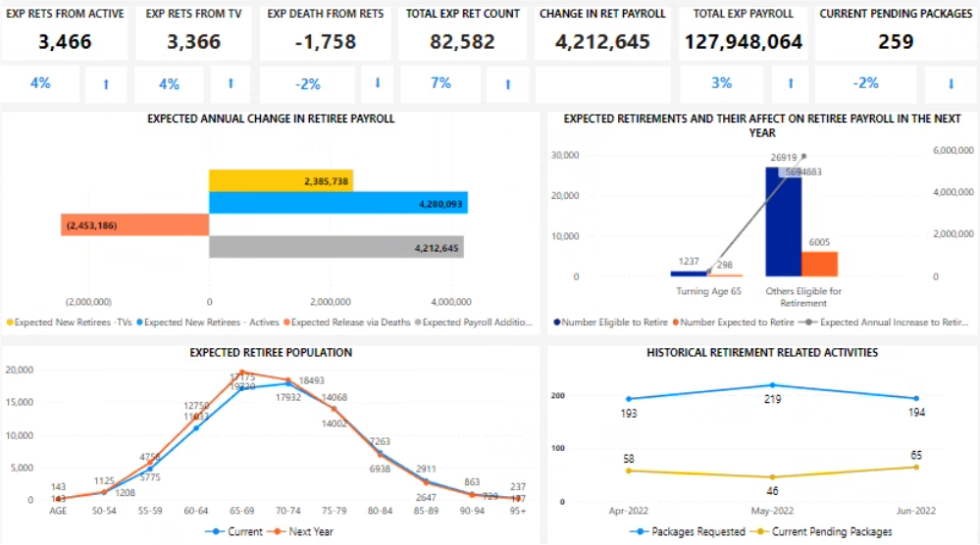Image resolution: width=980 pixels, height=545 pixels.
Task: Select the dark blue 26919 eligible bar
Action: click(x=784, y=223)
